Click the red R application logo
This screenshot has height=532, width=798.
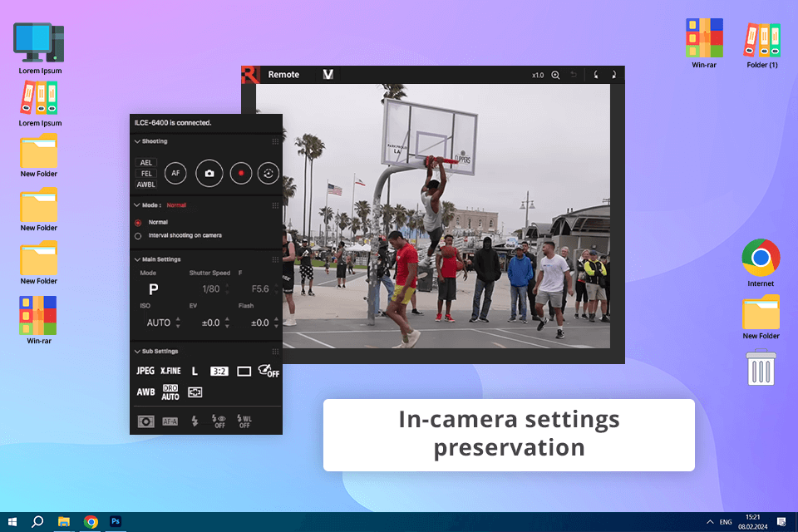[250, 75]
